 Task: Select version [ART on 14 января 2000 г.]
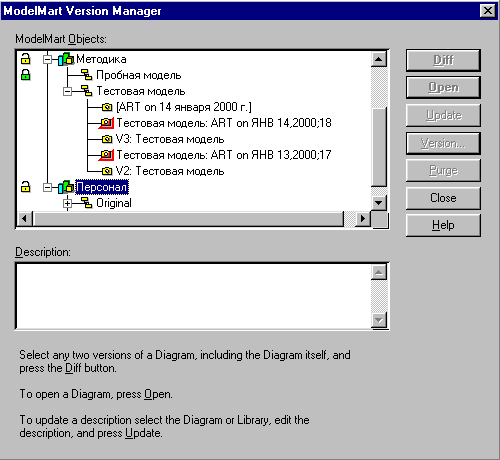coord(184,107)
